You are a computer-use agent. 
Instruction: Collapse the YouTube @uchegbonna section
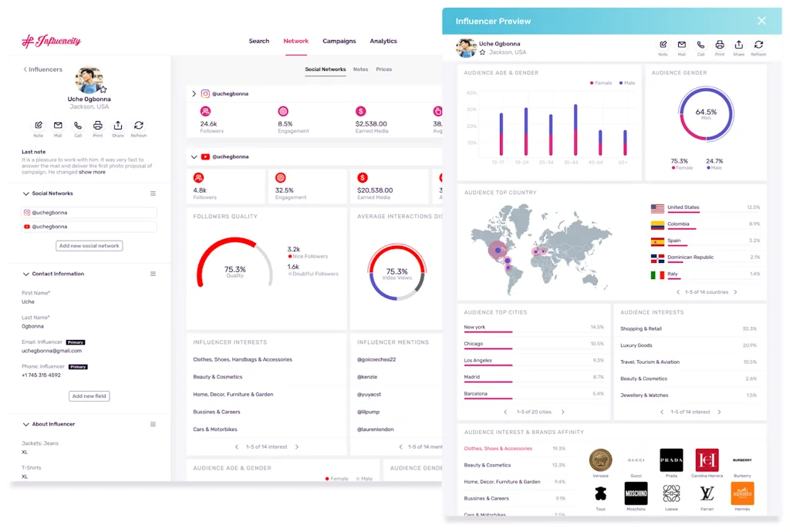[194, 157]
